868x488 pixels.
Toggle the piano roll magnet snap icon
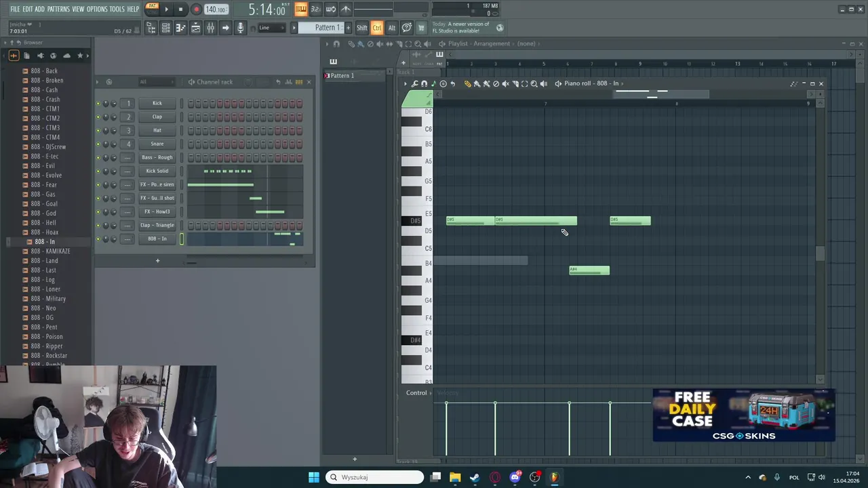coord(425,84)
